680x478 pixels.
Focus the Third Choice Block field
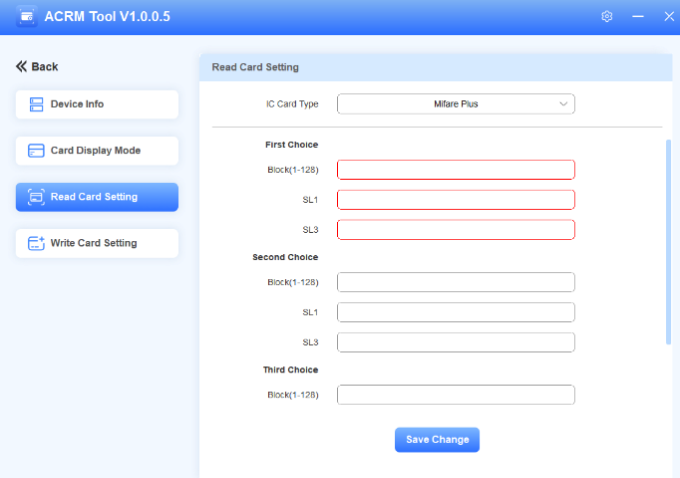click(x=455, y=395)
